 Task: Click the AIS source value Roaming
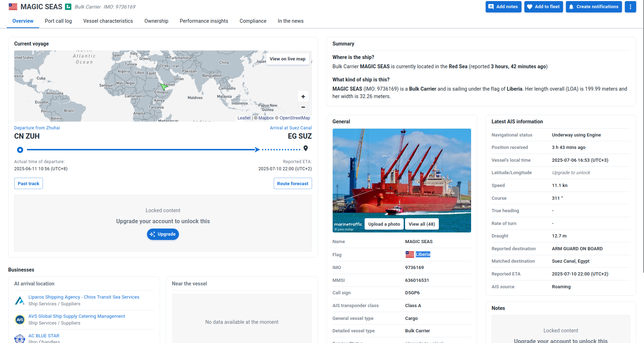coord(561,287)
